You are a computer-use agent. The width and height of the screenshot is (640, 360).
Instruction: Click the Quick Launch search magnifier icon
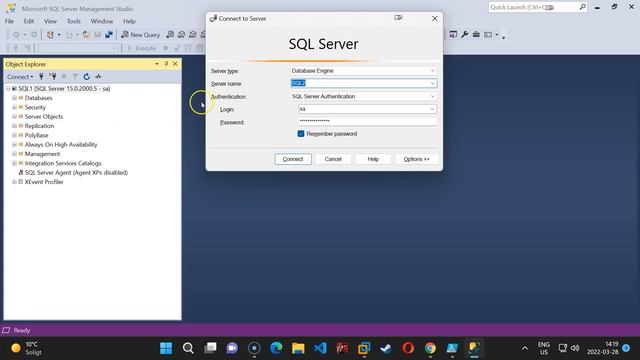[x=582, y=7]
